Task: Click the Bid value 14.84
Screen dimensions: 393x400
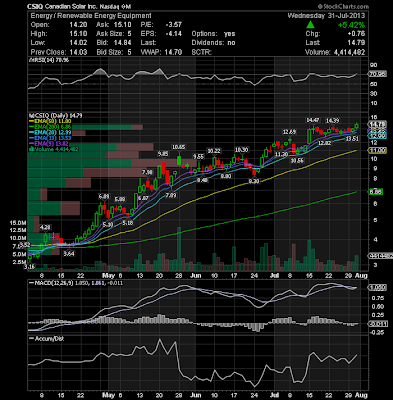Action: 123,43
